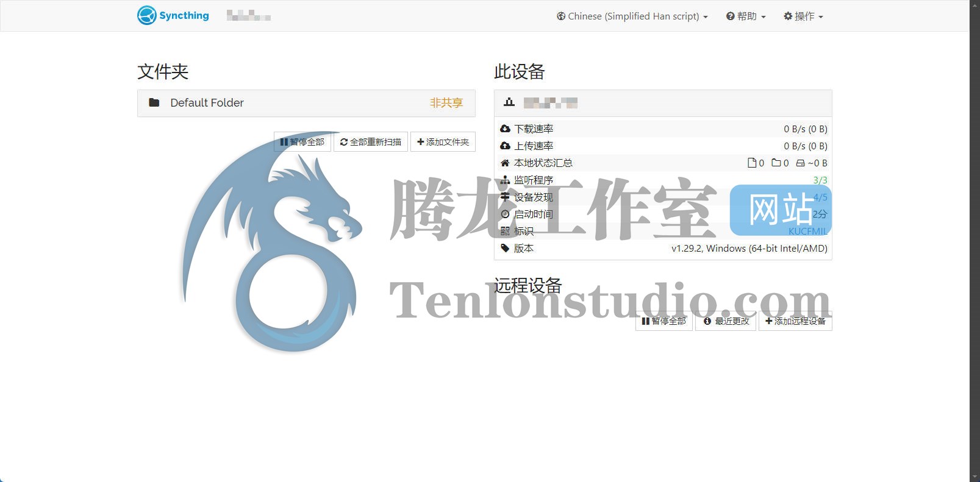Click the version text v1.29.2 Windows
Image resolution: width=980 pixels, height=482 pixels.
(749, 249)
